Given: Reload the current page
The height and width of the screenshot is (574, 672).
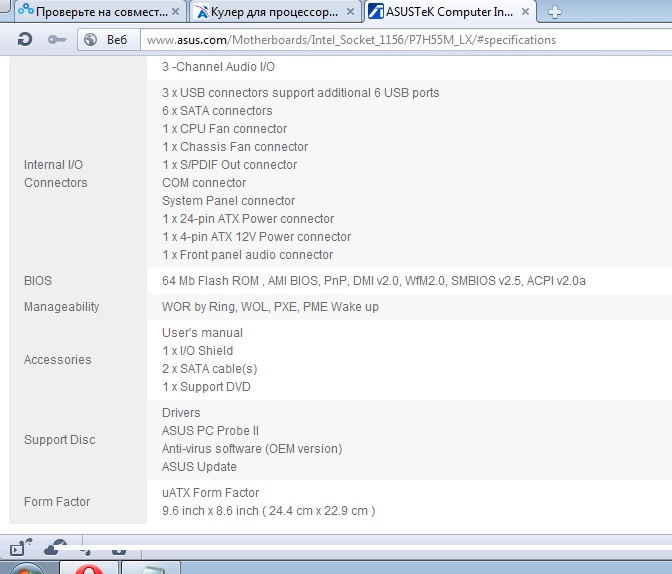Looking at the screenshot, I should (25, 39).
